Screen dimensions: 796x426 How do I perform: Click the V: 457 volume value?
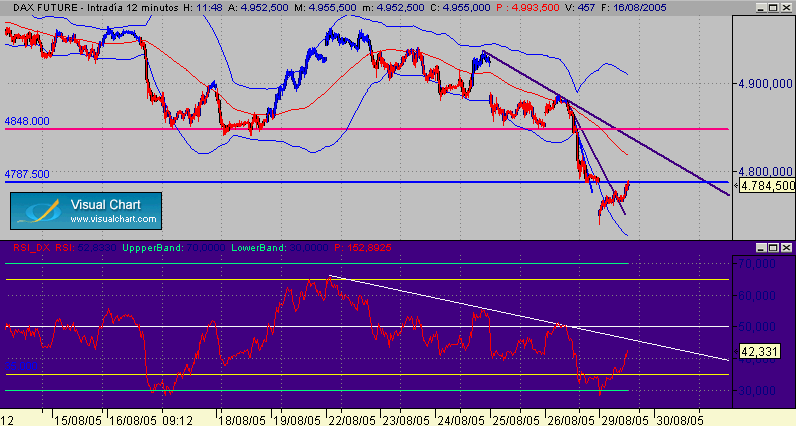pos(580,8)
